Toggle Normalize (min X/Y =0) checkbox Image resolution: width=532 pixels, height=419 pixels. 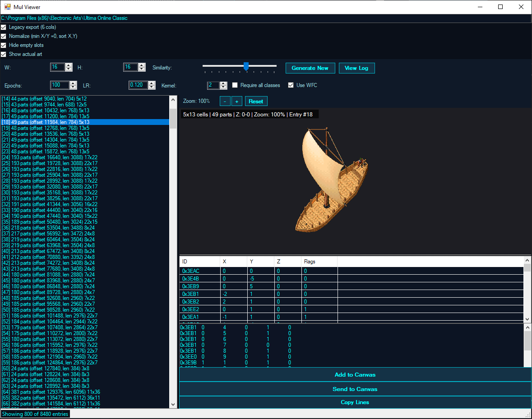pyautogui.click(x=4, y=36)
